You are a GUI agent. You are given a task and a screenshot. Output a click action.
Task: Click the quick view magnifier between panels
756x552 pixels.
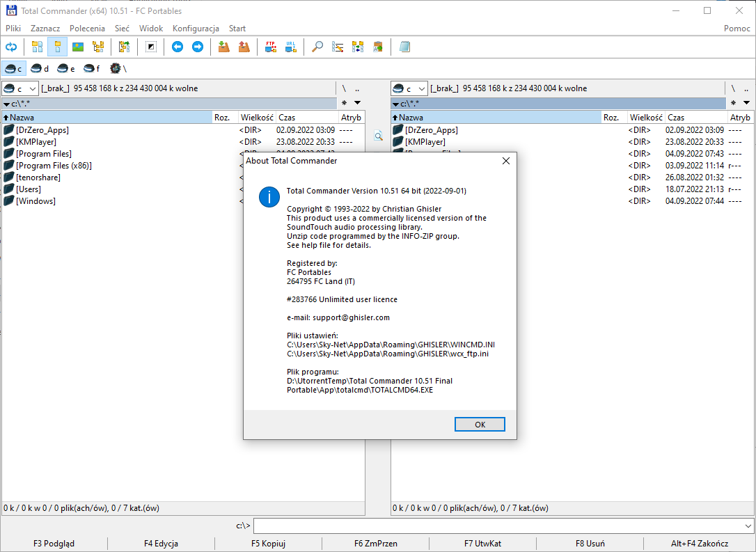pyautogui.click(x=379, y=136)
